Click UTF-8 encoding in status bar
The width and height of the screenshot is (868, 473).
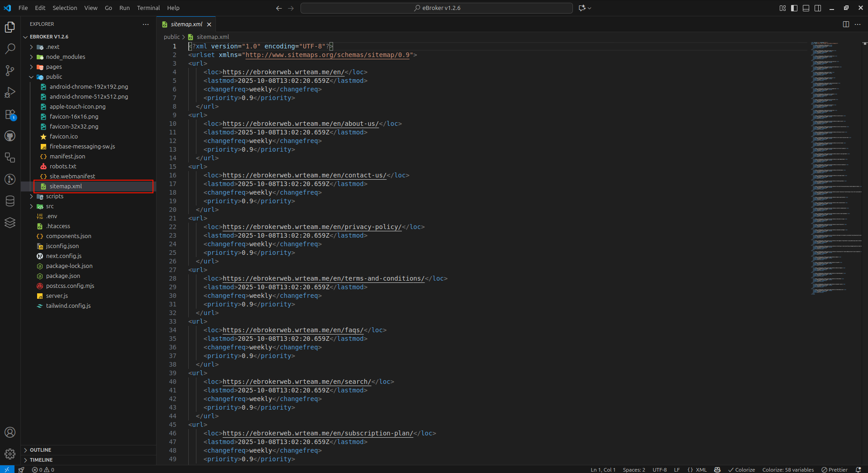coord(660,469)
